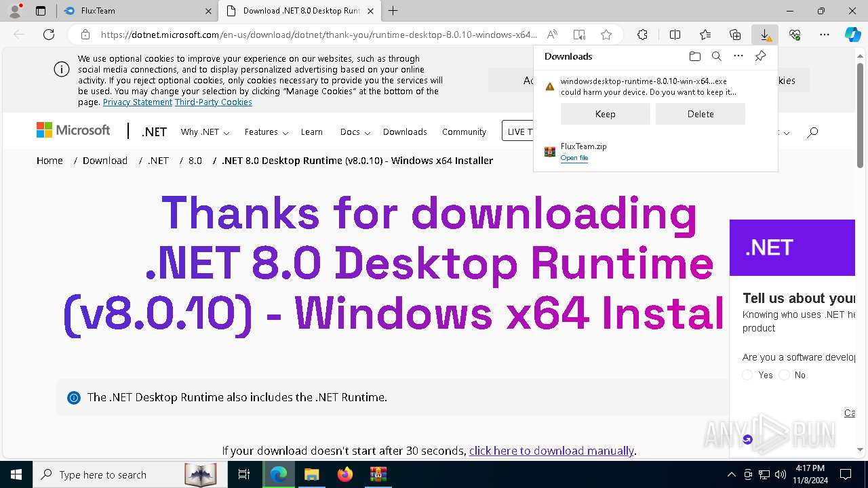Refresh the page
The height and width of the screenshot is (488, 868).
click(x=49, y=35)
